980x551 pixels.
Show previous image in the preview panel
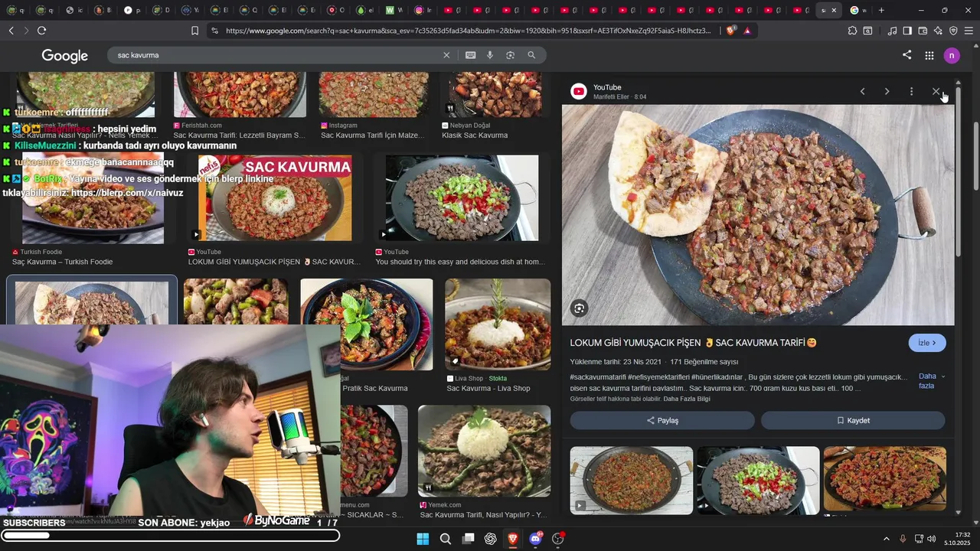[x=862, y=91]
